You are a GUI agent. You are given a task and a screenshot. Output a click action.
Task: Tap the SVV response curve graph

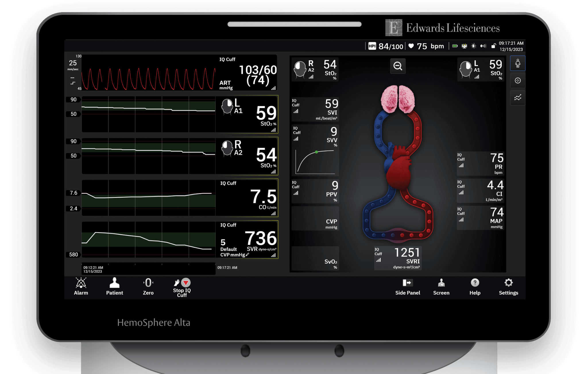pos(315,162)
